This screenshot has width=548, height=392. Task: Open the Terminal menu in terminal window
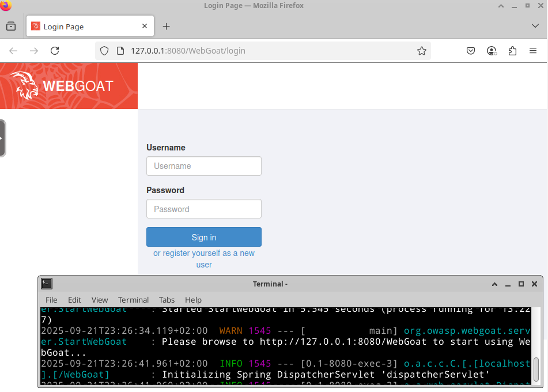(133, 300)
